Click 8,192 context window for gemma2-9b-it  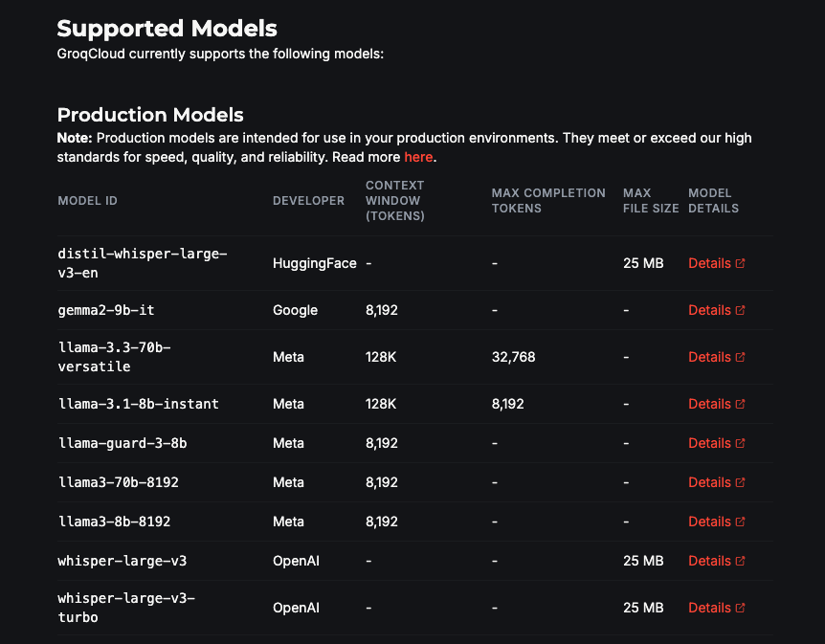coord(382,310)
